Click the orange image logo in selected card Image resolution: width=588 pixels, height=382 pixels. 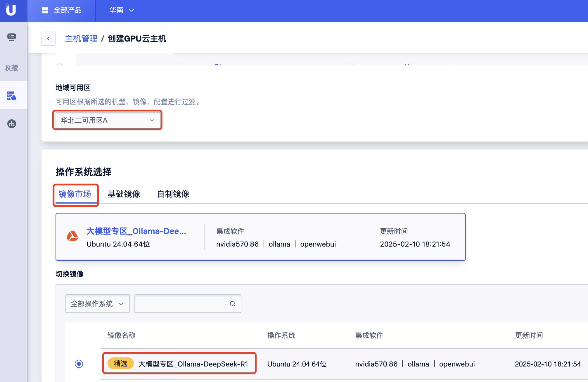72,236
